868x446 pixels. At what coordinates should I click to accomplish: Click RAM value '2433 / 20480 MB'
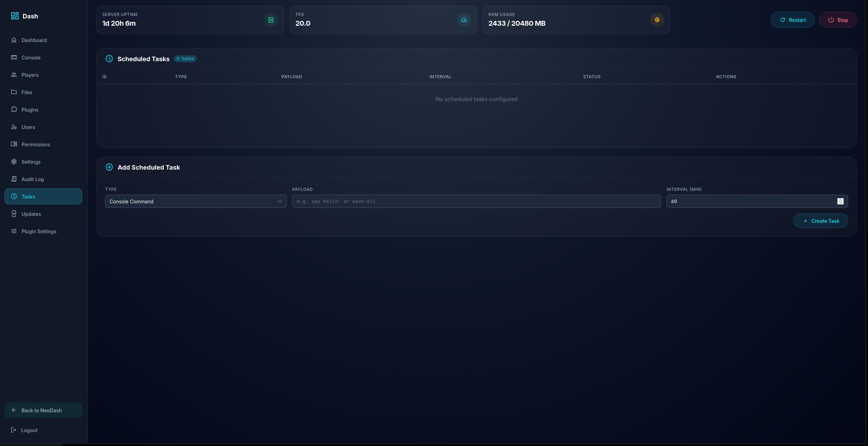click(x=517, y=23)
